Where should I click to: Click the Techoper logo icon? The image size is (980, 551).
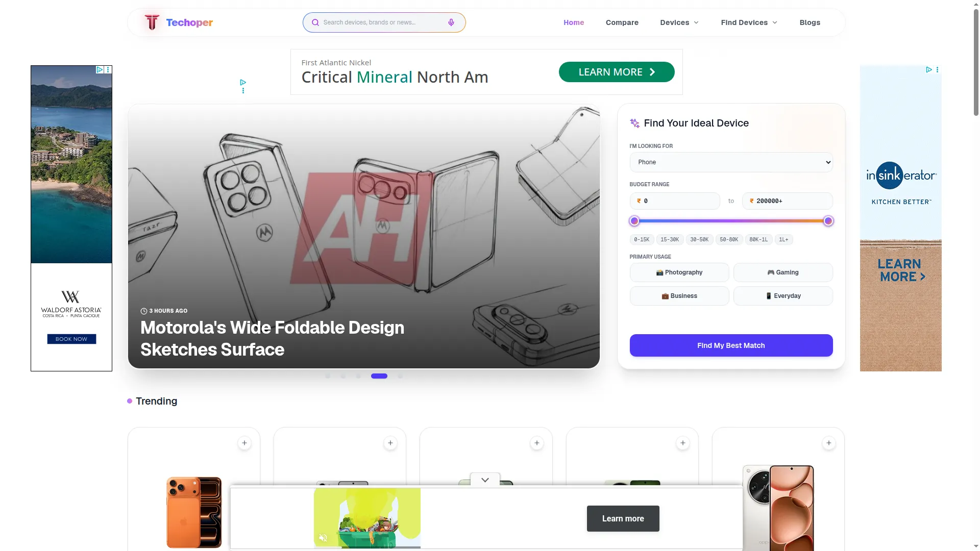(152, 22)
